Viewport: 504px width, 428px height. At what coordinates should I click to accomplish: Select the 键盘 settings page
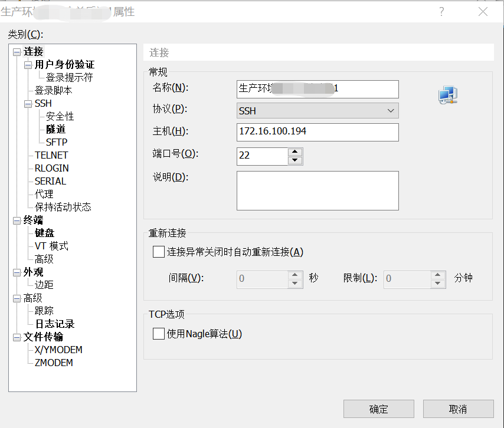(44, 233)
